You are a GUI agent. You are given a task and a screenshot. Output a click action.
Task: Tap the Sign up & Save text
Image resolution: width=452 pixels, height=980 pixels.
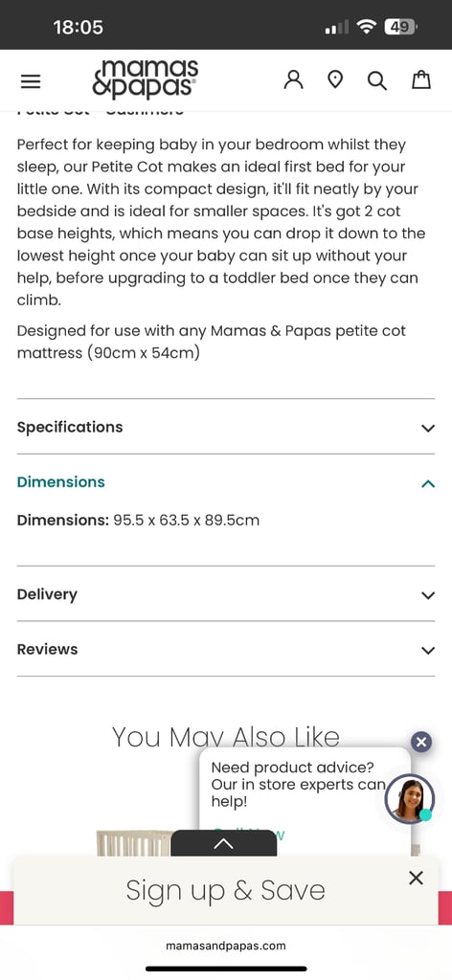click(x=226, y=890)
